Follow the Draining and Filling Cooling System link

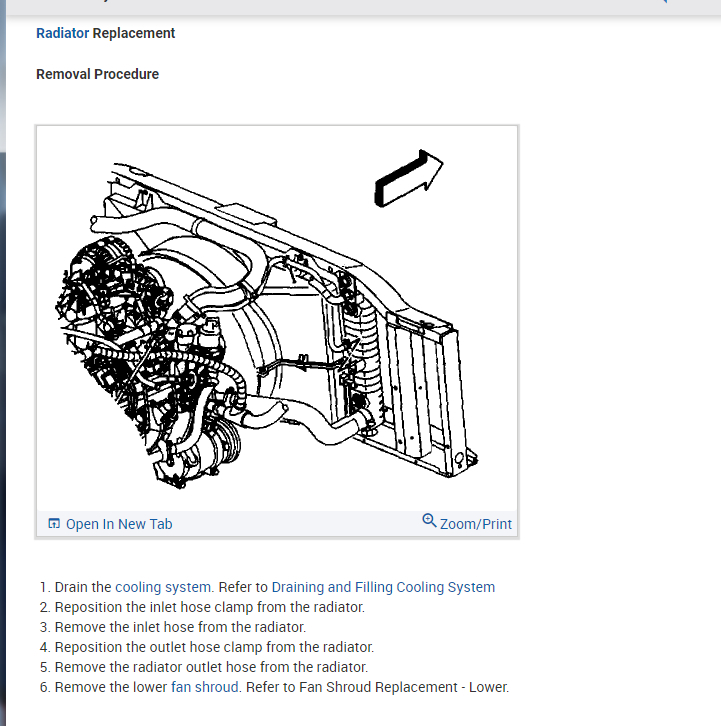tap(383, 587)
